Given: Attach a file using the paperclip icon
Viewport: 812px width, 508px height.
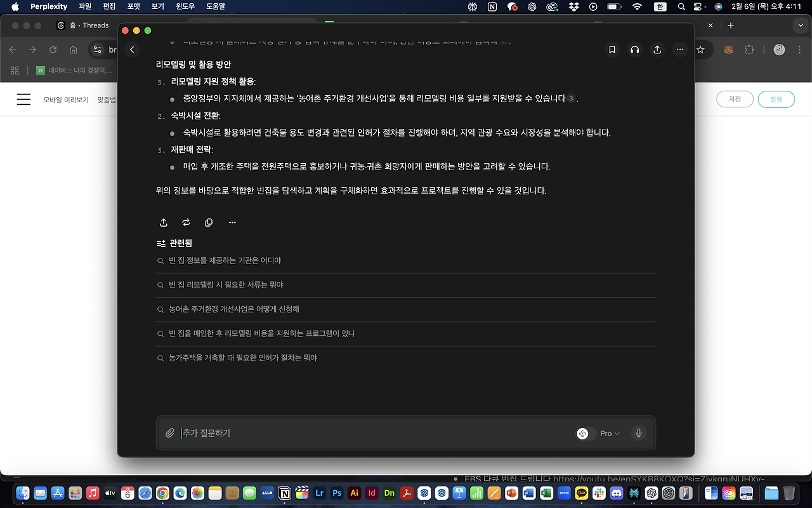Looking at the screenshot, I should [x=170, y=432].
